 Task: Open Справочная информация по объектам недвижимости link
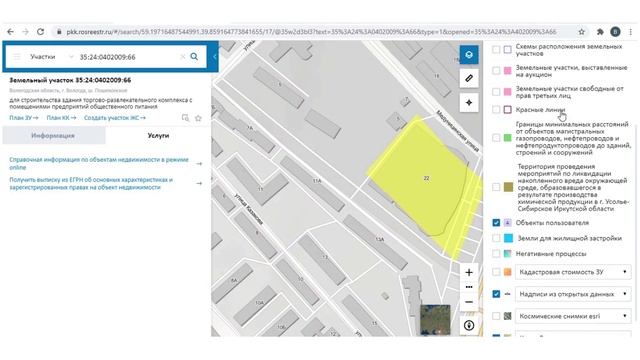coord(99,164)
